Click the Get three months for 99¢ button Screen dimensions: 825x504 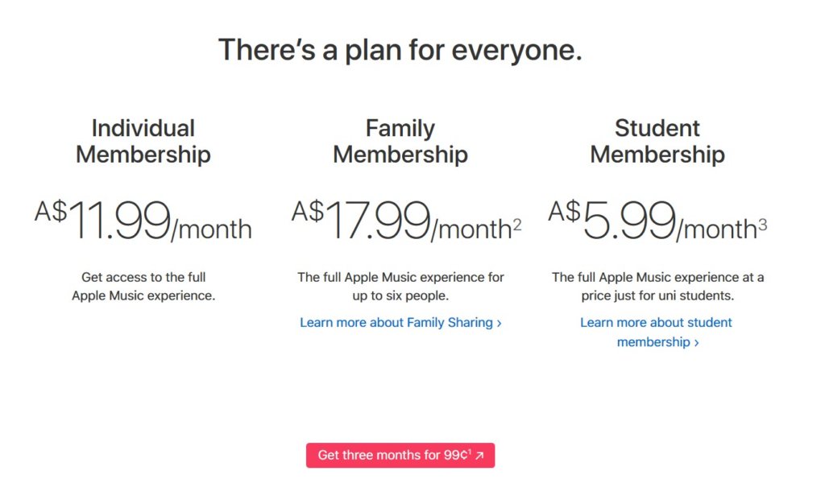tap(392, 455)
